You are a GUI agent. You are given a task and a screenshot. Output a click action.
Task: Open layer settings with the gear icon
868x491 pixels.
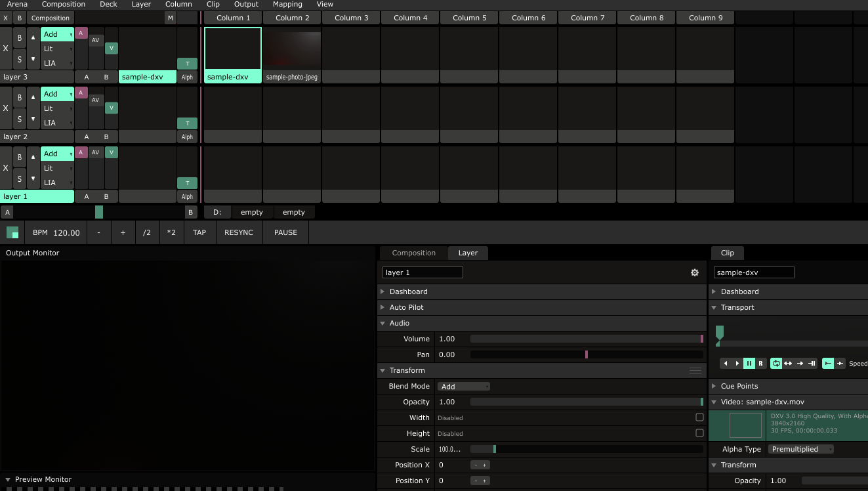(695, 272)
